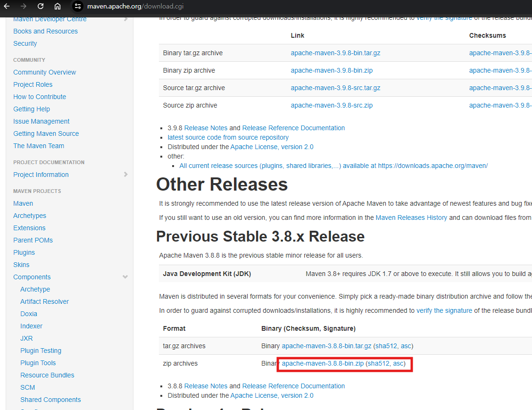Screen dimensions: 532x410
Task: Open latest source code from source repository
Action: pos(228,137)
